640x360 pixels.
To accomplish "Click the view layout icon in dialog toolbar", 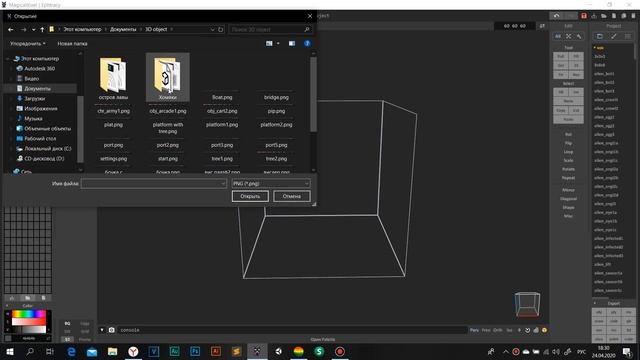I will (269, 43).
